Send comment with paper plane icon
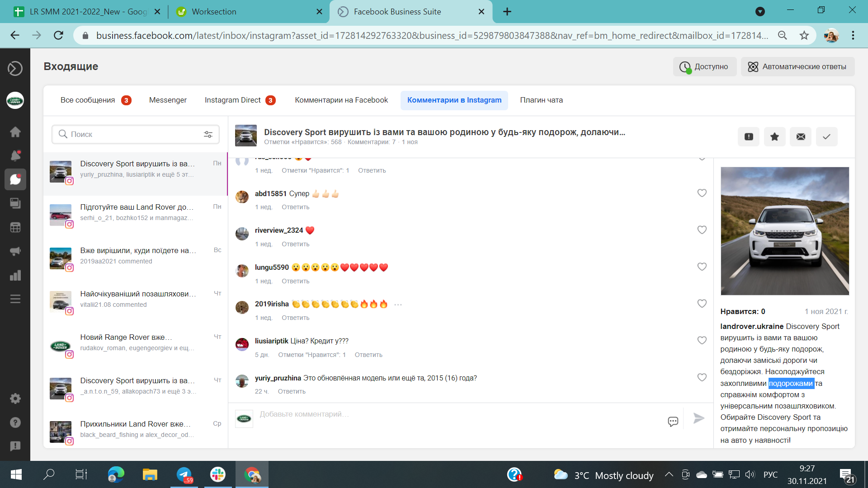Image resolution: width=868 pixels, height=488 pixels. pyautogui.click(x=699, y=418)
